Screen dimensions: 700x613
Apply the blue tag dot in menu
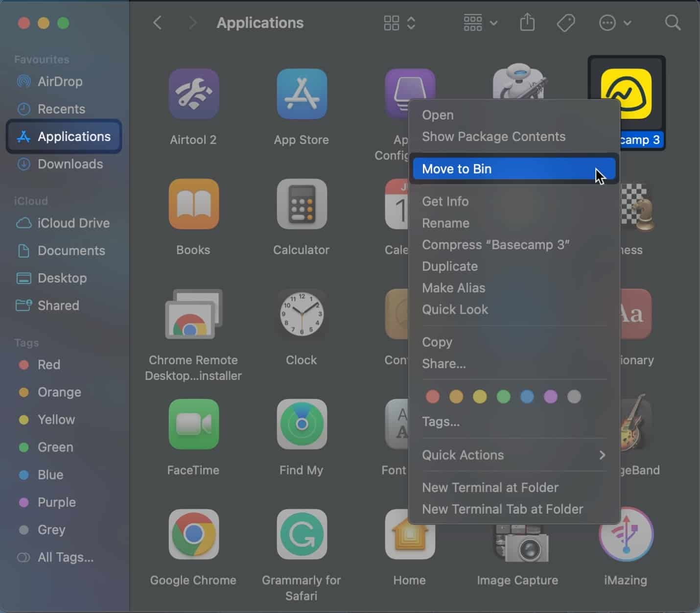(527, 396)
